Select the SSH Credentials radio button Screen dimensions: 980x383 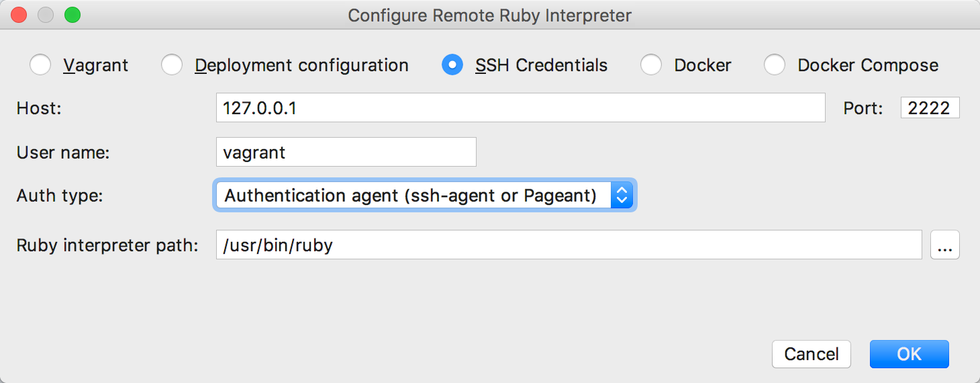[x=452, y=65]
